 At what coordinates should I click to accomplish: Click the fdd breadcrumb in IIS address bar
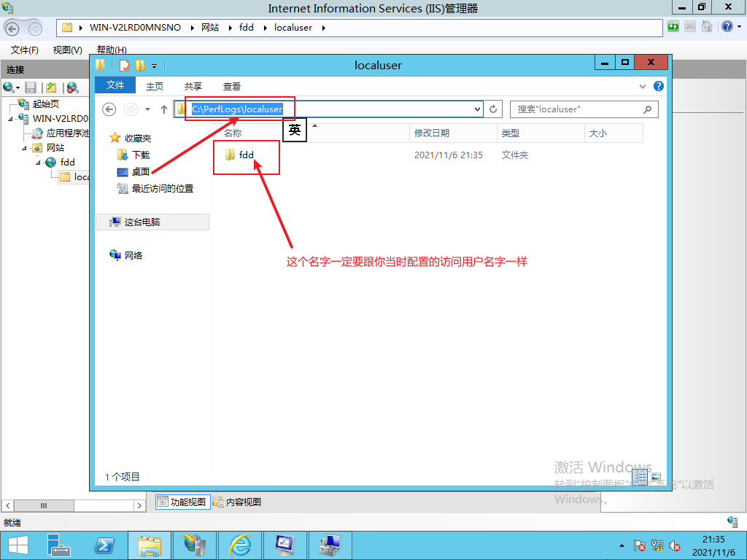click(247, 28)
